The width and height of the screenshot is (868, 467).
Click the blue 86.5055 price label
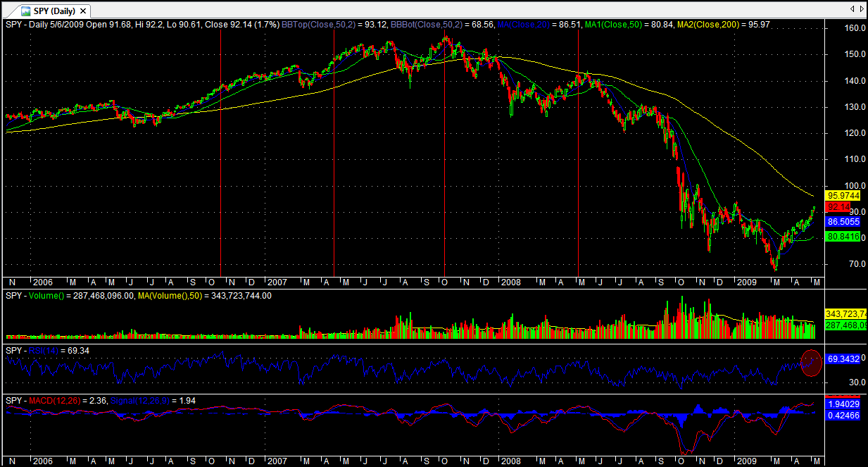click(x=844, y=220)
